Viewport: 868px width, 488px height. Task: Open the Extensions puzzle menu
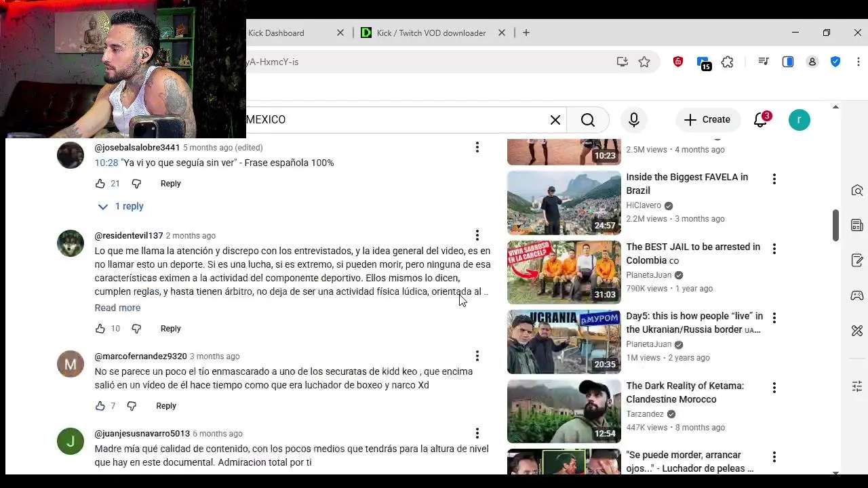(x=728, y=62)
